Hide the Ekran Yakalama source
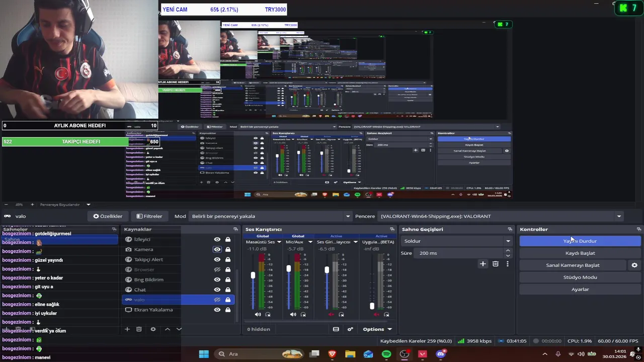 point(217,310)
